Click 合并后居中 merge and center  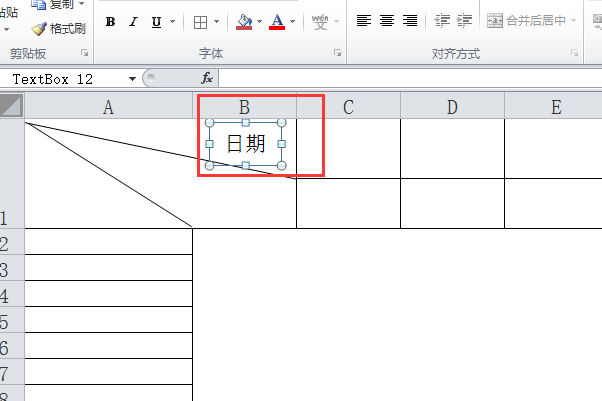(526, 20)
